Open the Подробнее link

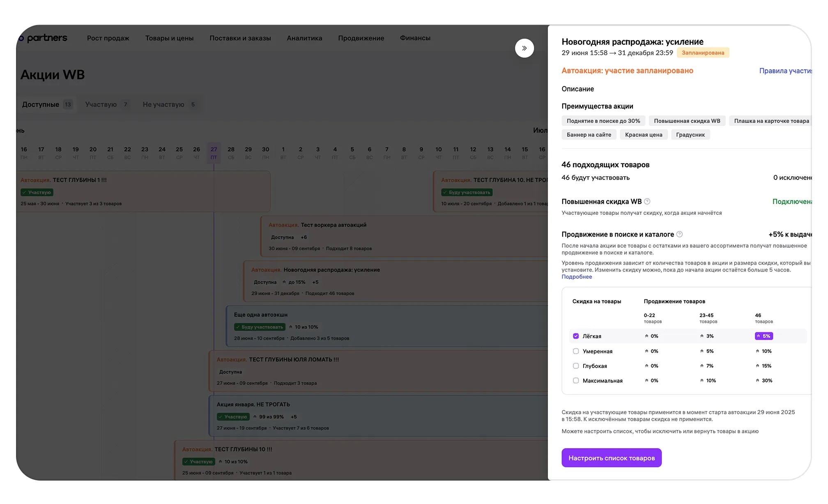point(577,277)
